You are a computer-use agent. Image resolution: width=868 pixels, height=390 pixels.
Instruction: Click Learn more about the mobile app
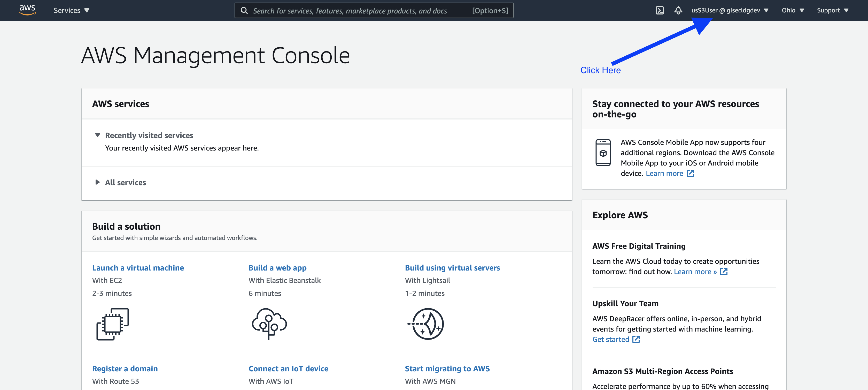[664, 174]
